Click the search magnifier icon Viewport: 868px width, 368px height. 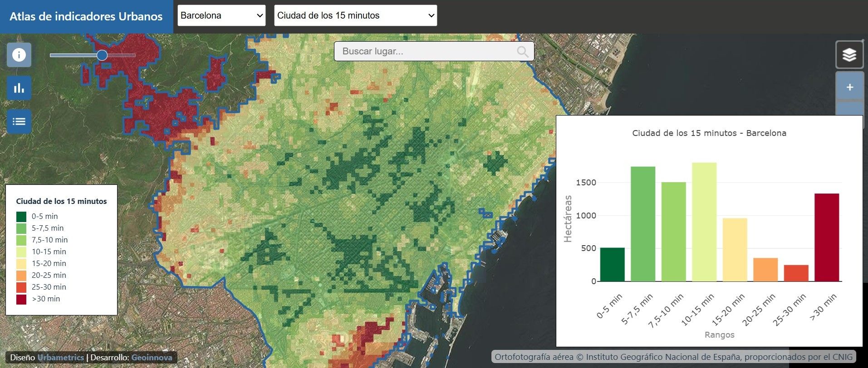click(x=523, y=52)
